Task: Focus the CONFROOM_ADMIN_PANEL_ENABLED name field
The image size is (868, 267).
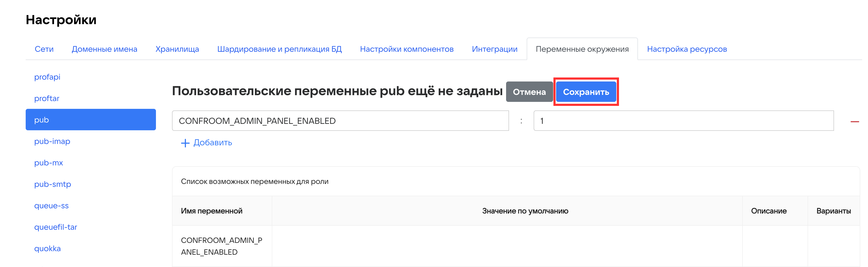Action: pyautogui.click(x=340, y=121)
